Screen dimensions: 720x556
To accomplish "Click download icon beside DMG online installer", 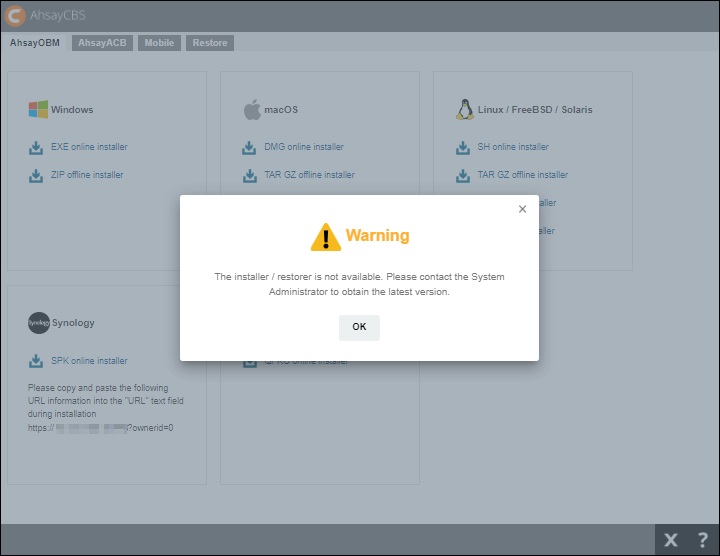I will click(249, 148).
